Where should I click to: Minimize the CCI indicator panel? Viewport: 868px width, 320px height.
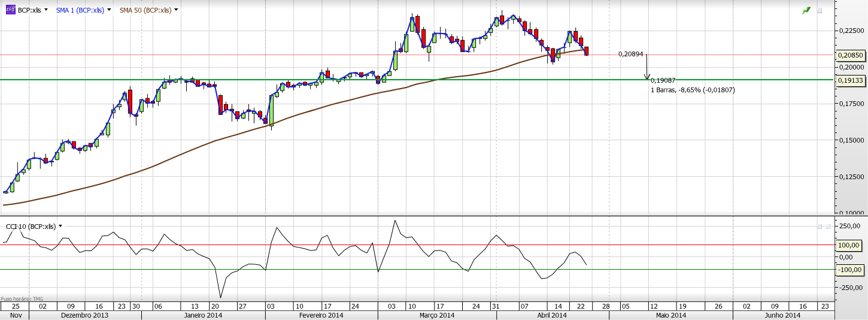820,227
